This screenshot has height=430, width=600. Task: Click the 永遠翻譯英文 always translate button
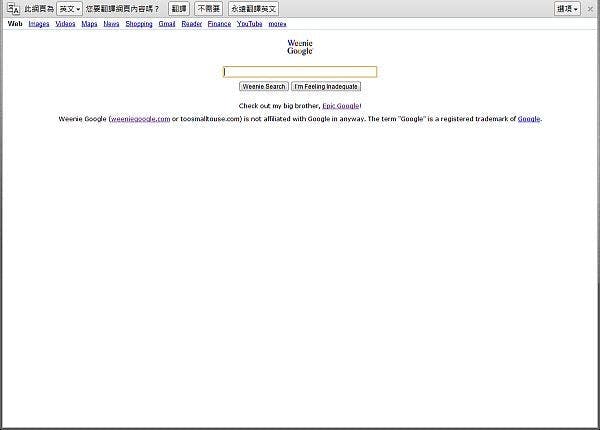pyautogui.click(x=253, y=9)
